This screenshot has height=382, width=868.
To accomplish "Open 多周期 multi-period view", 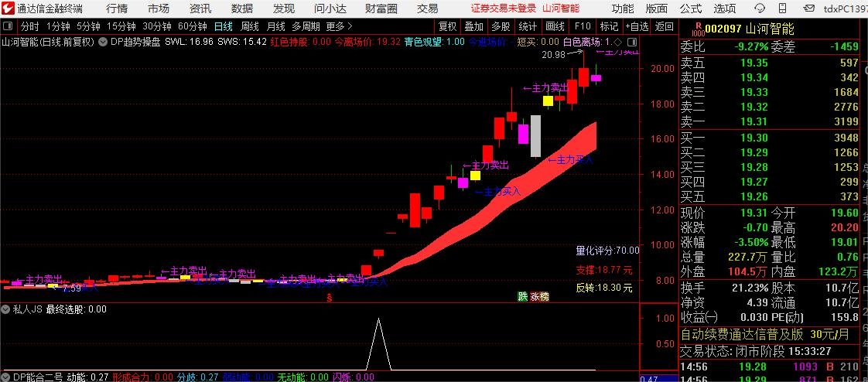I will [x=306, y=26].
